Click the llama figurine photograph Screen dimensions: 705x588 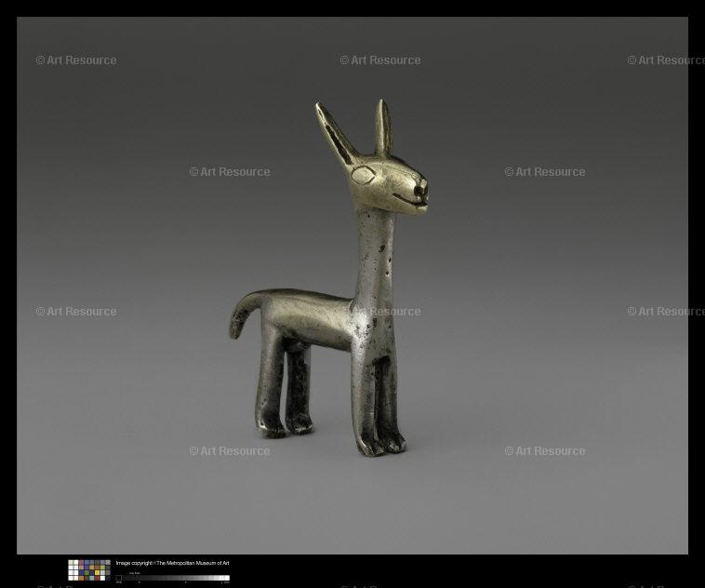(352, 286)
